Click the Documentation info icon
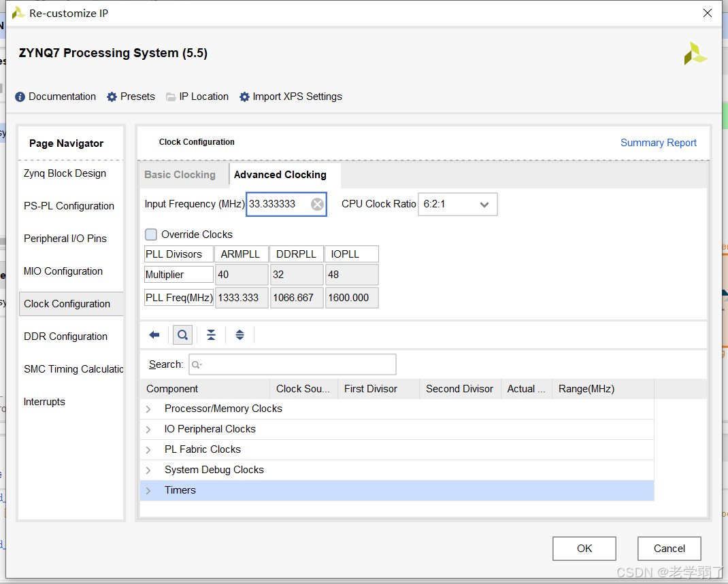The height and width of the screenshot is (584, 728). coord(20,97)
